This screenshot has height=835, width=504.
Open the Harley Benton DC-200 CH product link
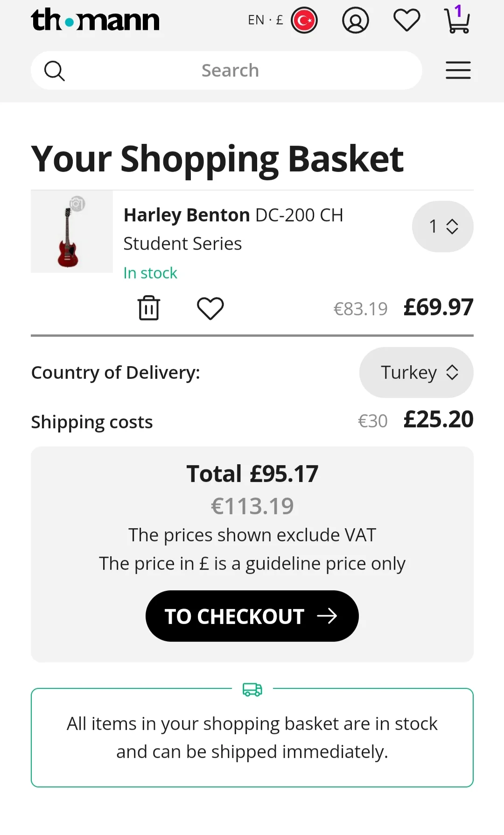(233, 215)
